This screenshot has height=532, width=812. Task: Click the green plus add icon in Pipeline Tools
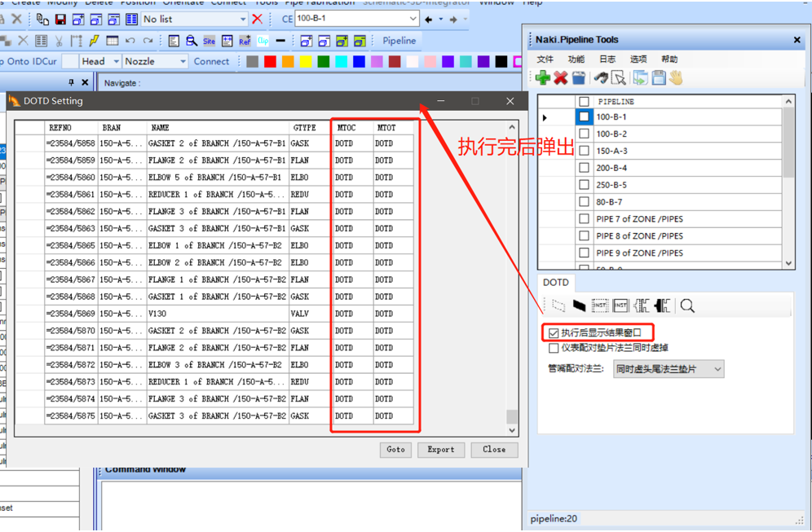543,77
